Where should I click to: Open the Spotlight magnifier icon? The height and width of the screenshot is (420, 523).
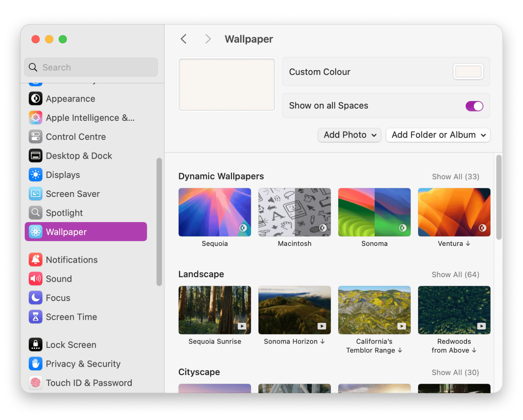point(36,213)
